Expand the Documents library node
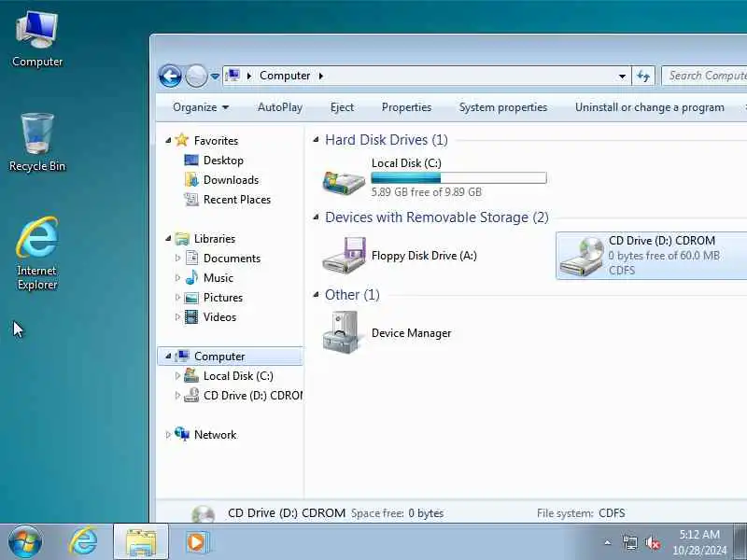Screen dimensions: 747x560 point(177,259)
